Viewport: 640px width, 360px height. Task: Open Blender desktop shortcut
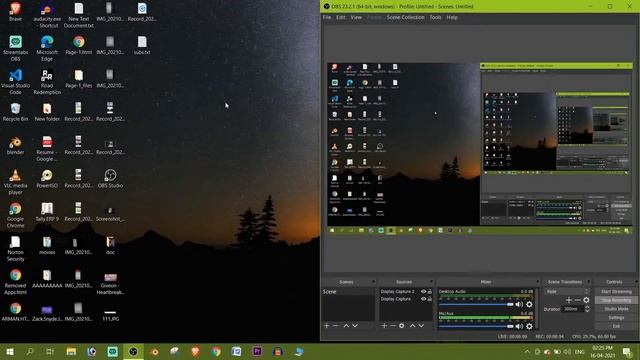coord(16,145)
